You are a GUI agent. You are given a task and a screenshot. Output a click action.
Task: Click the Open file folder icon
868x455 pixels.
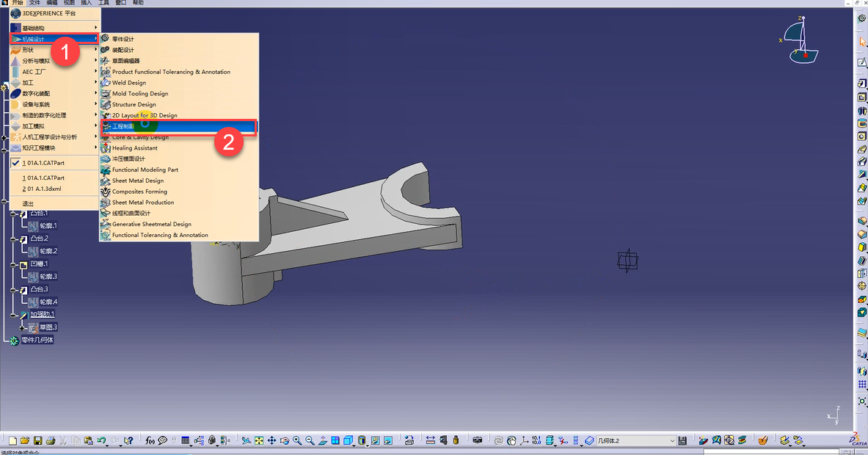tap(26, 440)
